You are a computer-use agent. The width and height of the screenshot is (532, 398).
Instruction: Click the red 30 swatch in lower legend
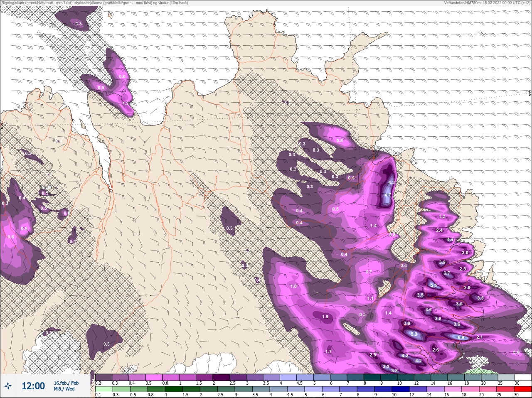click(x=523, y=389)
